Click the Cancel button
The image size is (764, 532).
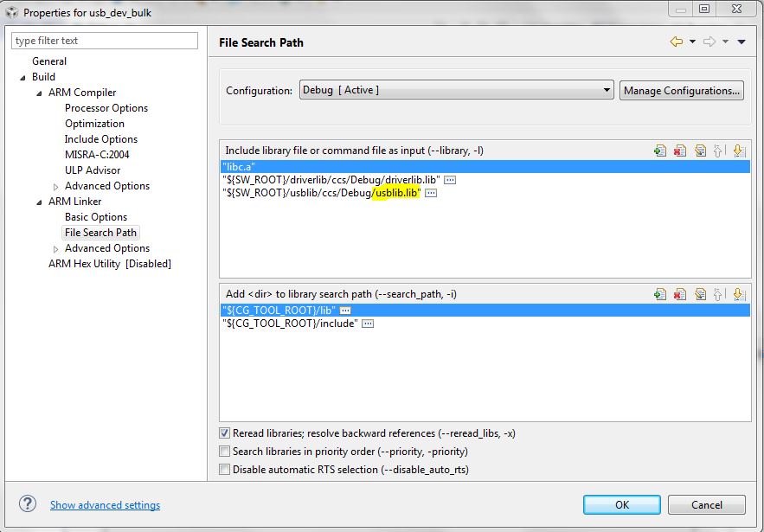(x=707, y=504)
